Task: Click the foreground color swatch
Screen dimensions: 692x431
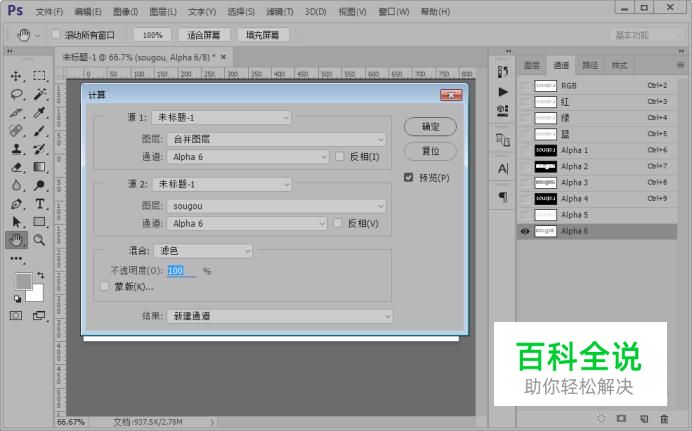Action: click(x=22, y=281)
